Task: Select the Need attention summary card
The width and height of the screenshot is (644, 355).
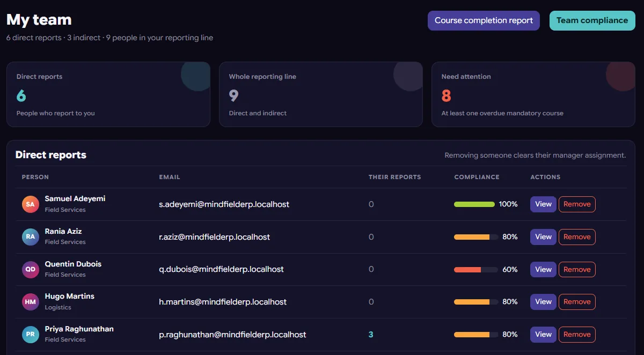Action: (533, 94)
